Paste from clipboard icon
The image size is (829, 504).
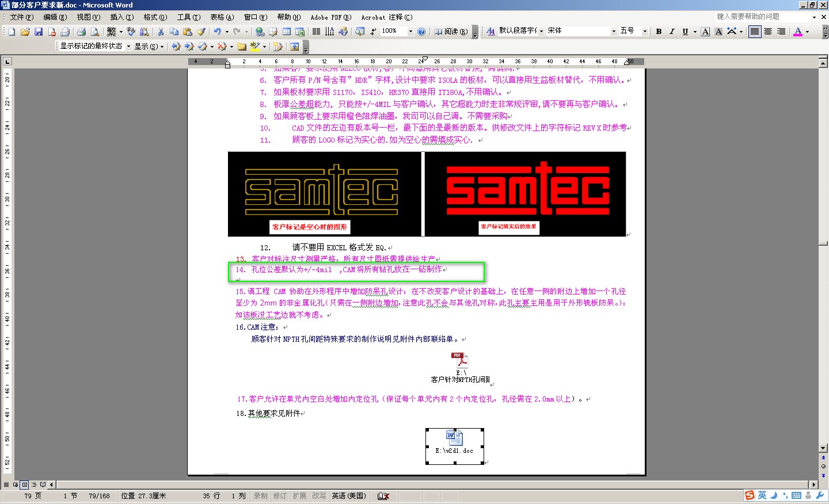point(188,32)
